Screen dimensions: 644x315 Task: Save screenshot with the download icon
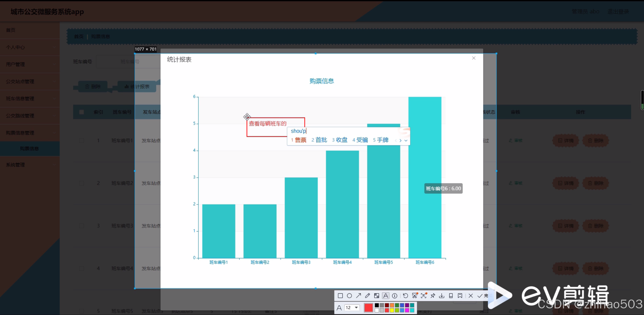(x=442, y=296)
